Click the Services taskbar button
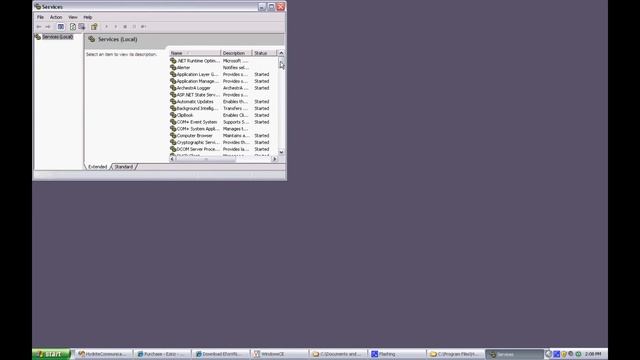 click(x=514, y=354)
